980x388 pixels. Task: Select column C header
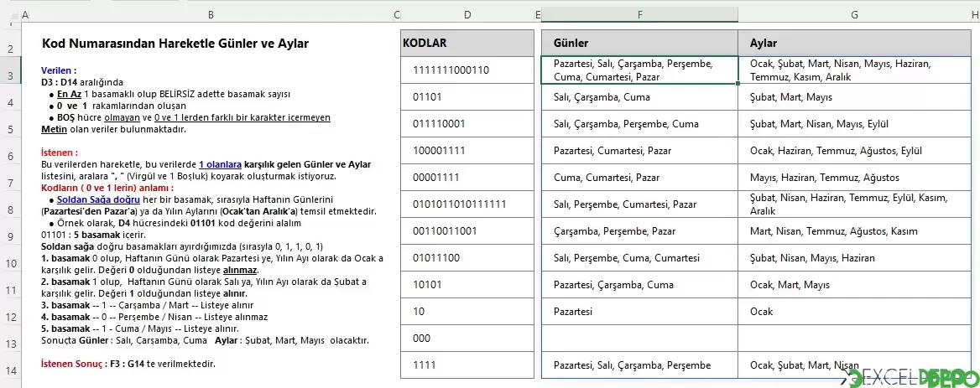click(x=397, y=14)
